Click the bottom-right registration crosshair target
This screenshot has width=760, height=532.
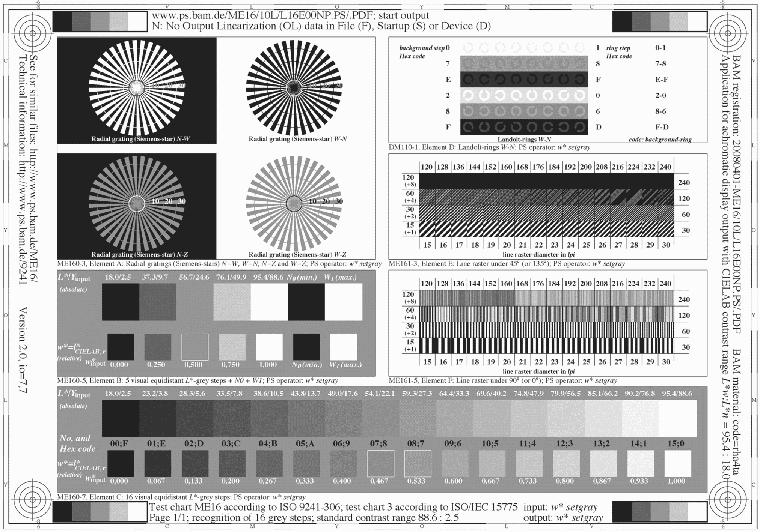coord(727,499)
